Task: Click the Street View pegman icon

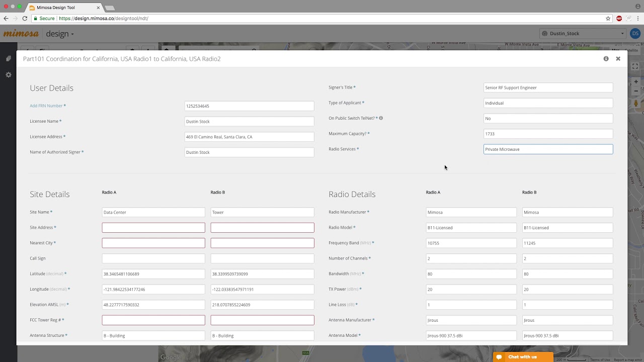Action: 636,104
